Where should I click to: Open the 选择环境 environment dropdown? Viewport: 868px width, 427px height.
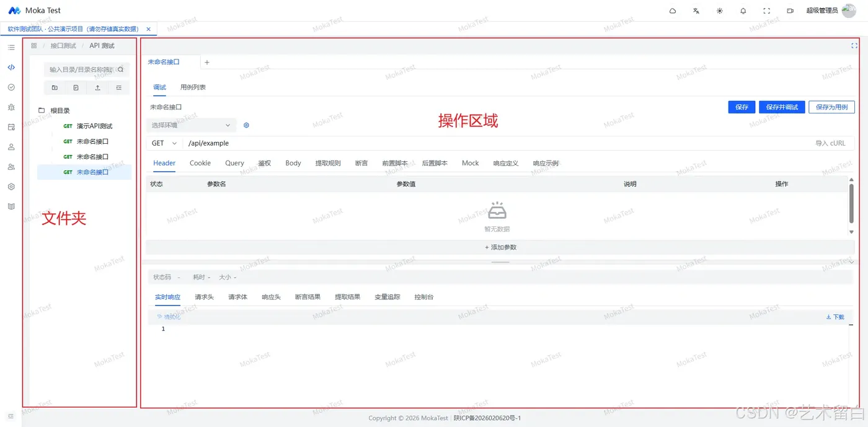191,125
